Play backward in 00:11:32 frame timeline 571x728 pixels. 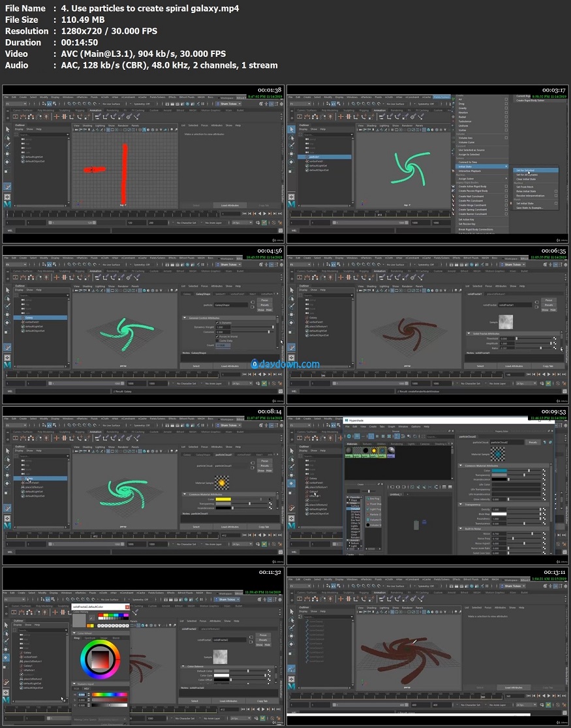point(258,710)
